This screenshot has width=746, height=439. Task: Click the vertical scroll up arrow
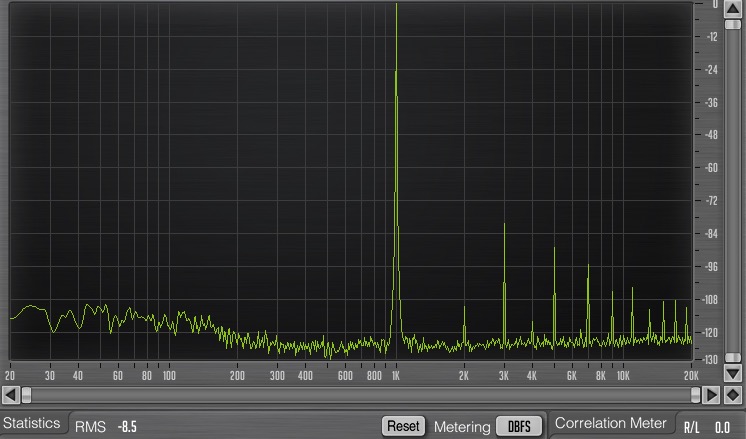pos(733,8)
